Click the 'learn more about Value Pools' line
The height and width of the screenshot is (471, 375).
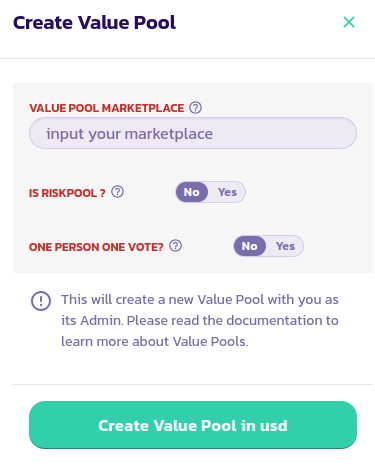click(155, 341)
